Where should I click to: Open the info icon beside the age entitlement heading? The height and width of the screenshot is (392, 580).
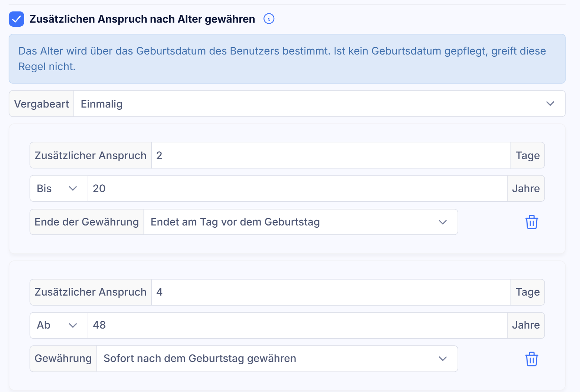pyautogui.click(x=269, y=19)
